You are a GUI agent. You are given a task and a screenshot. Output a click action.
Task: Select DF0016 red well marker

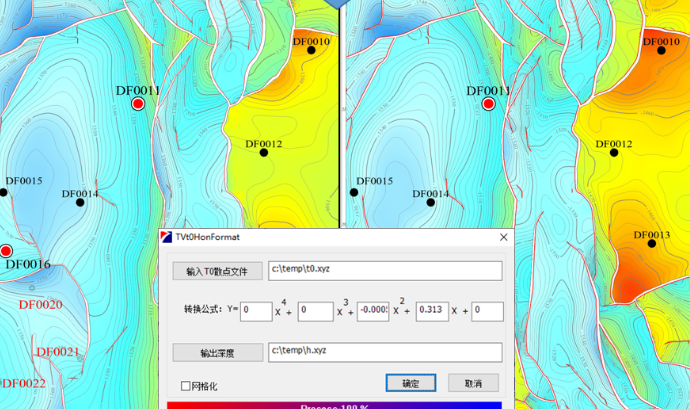pyautogui.click(x=6, y=251)
